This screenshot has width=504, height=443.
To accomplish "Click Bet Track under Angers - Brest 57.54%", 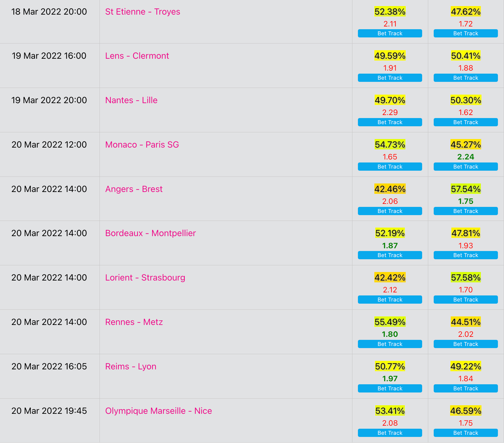I will click(466, 211).
